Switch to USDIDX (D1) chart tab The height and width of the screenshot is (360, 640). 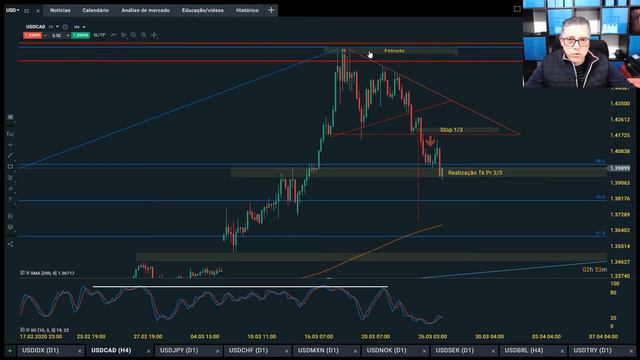[x=40, y=351]
